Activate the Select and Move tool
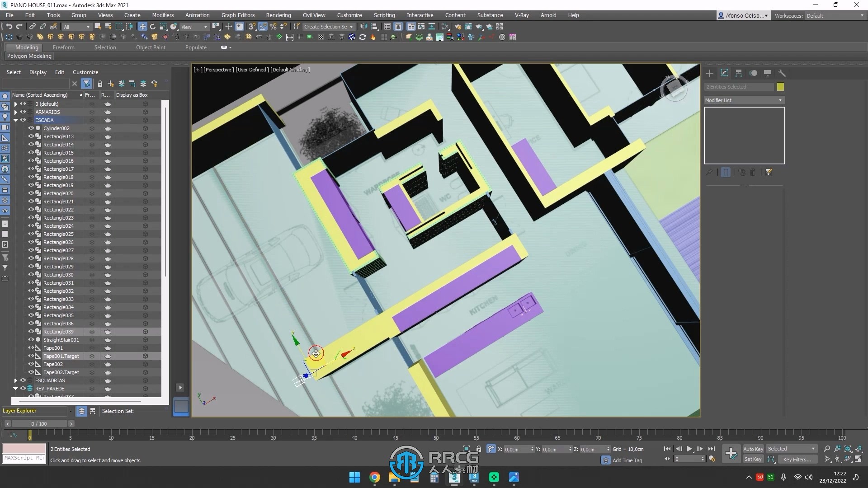The height and width of the screenshot is (488, 868). point(142,27)
